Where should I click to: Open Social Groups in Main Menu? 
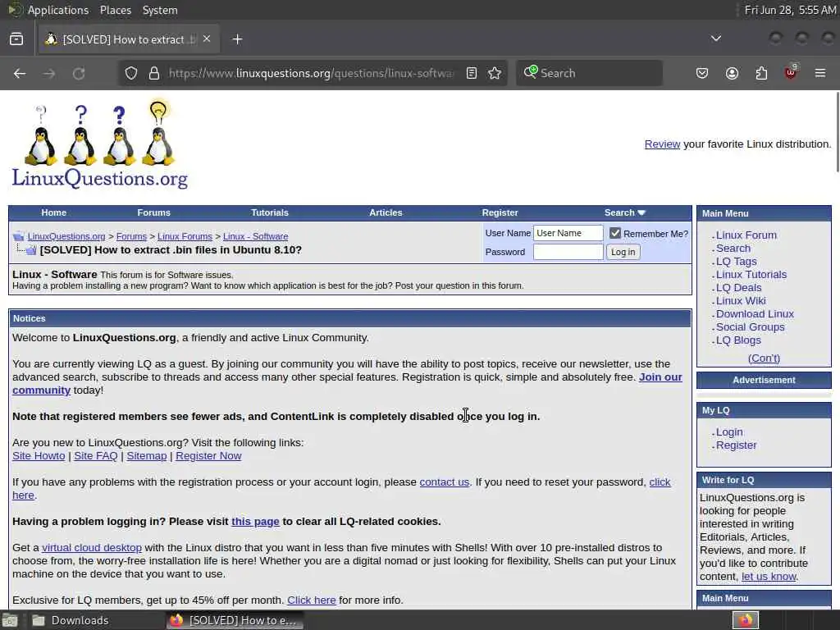(750, 327)
